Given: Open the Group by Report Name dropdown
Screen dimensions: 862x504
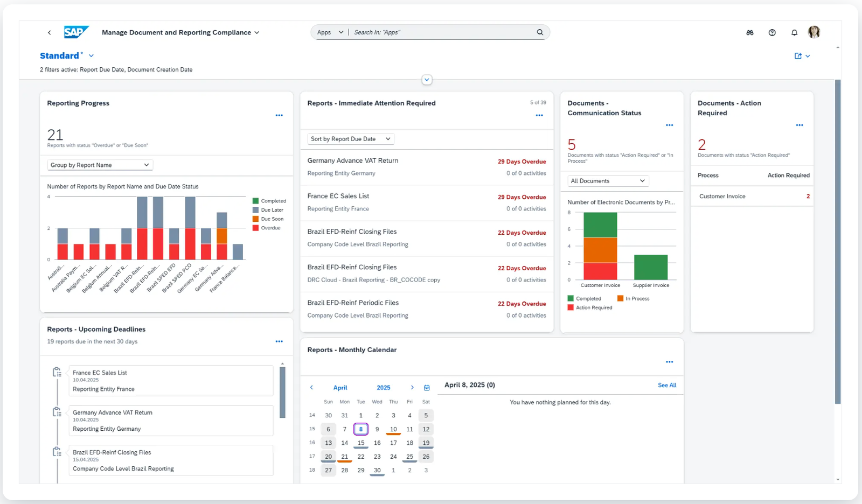Looking at the screenshot, I should (x=100, y=165).
